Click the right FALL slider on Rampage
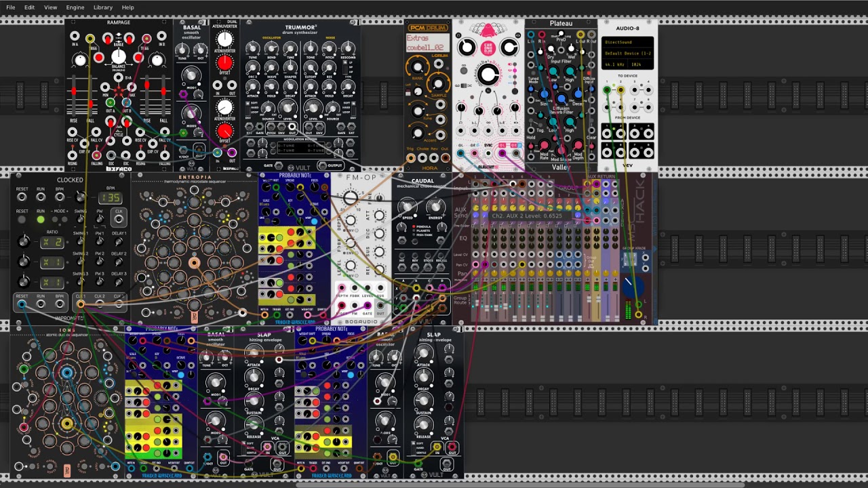The height and width of the screenshot is (488, 868). point(163,95)
